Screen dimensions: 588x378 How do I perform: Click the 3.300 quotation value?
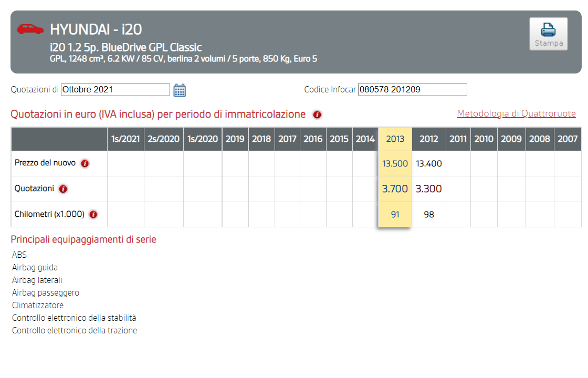click(428, 188)
